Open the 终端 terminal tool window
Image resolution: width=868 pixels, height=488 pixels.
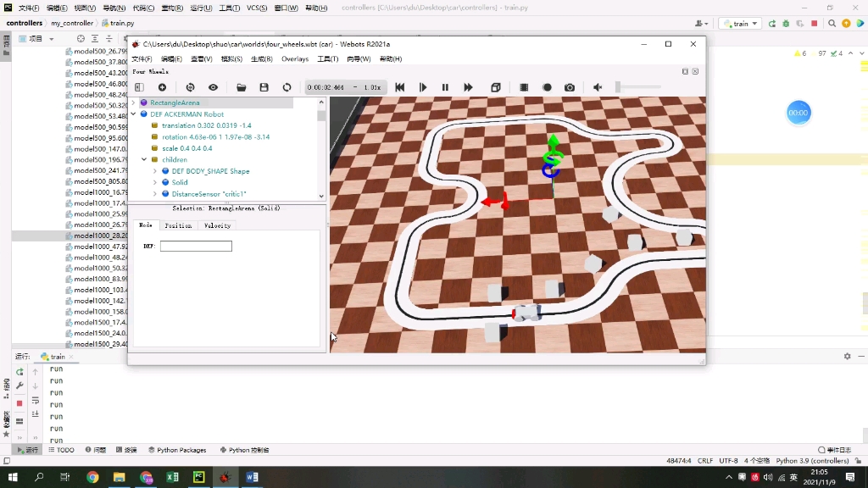click(126, 450)
